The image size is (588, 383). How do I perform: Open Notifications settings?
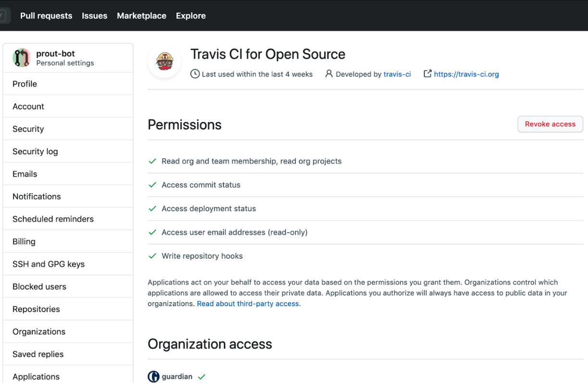(x=68, y=197)
